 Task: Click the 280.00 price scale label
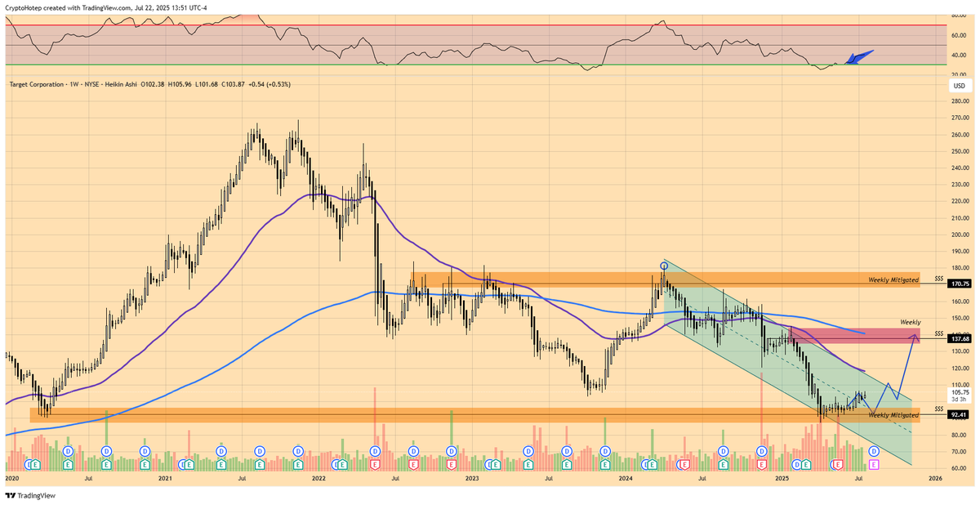(x=960, y=101)
